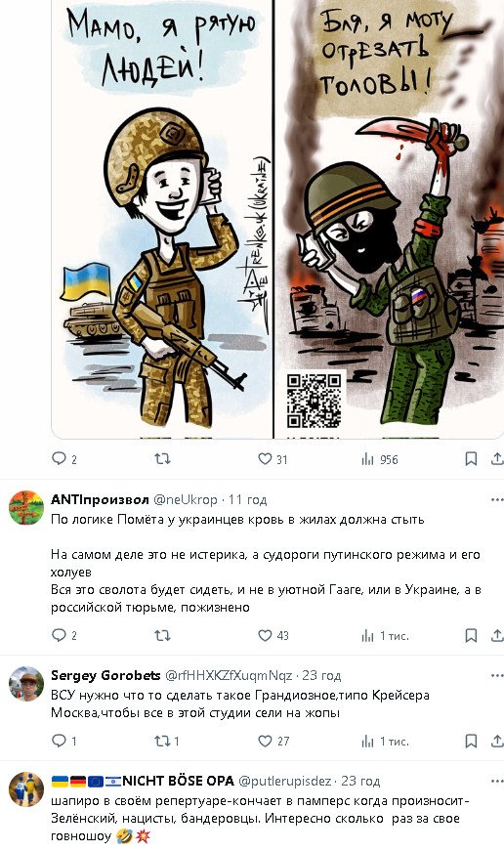View analytics showing 956 views

pos(380,459)
